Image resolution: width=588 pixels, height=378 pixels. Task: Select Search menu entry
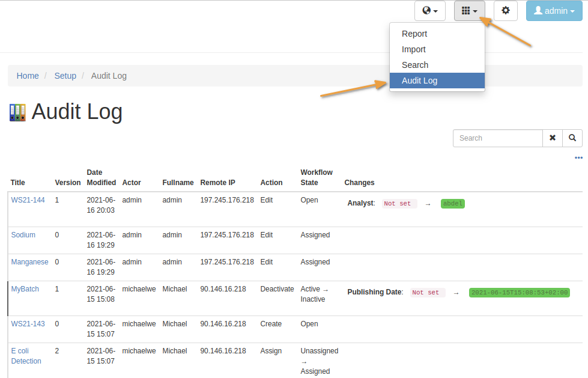415,65
